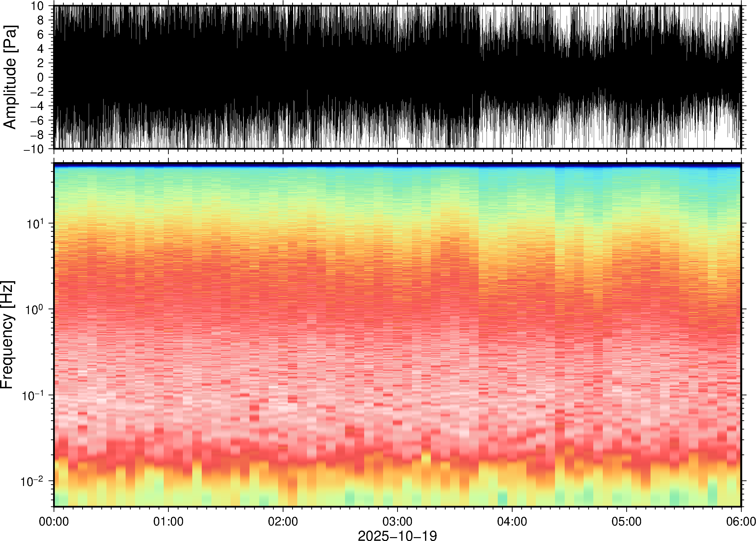Click the amplitude tick label 0
This screenshot has height=541, width=756.
point(41,77)
